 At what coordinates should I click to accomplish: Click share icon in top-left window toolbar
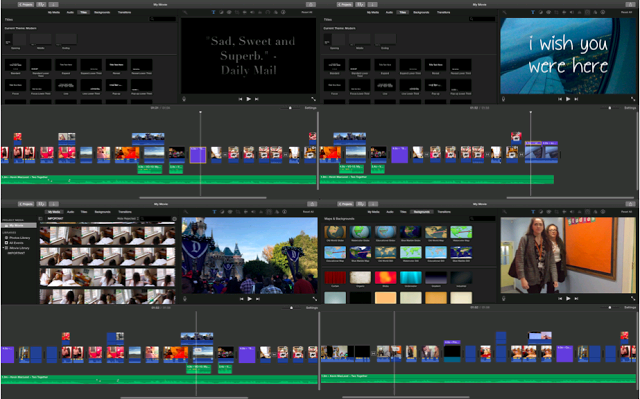tap(311, 4)
